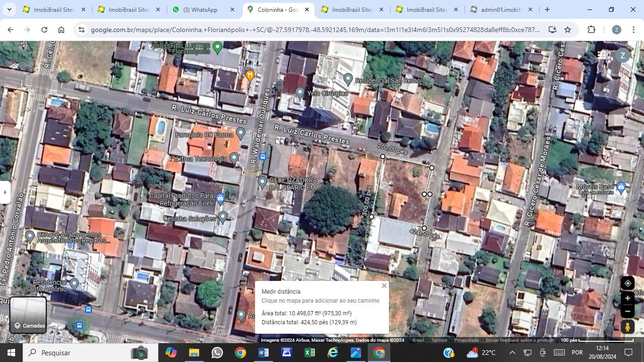Click the browser address bar
This screenshot has width=644, height=362.
[315, 30]
